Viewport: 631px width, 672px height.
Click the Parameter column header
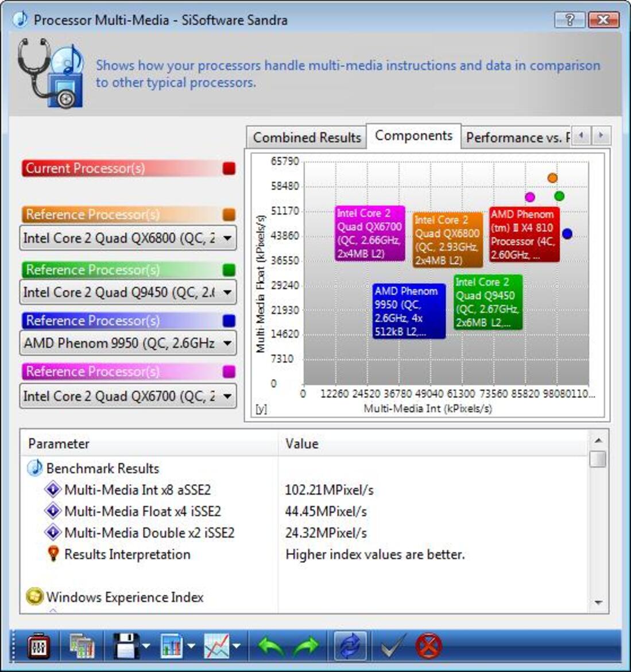point(149,443)
